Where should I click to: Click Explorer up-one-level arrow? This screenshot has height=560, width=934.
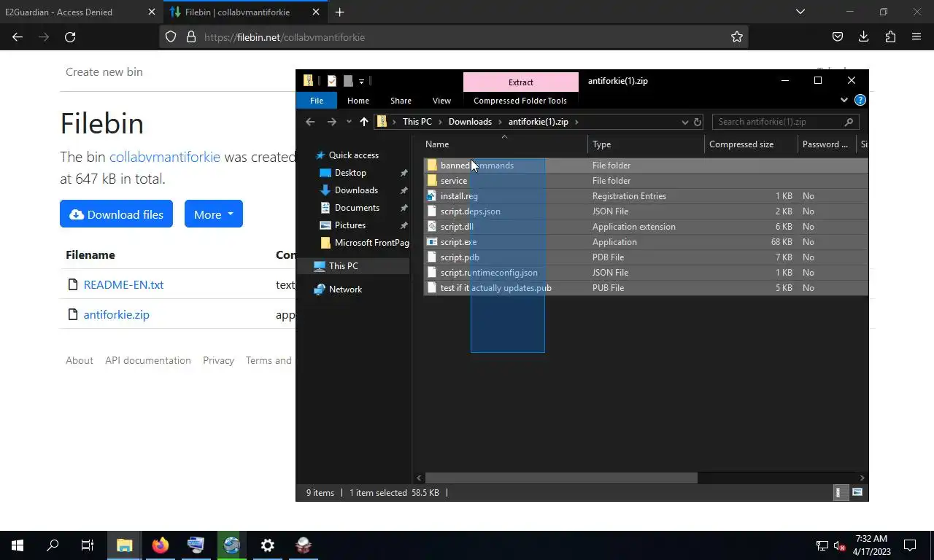pos(363,122)
